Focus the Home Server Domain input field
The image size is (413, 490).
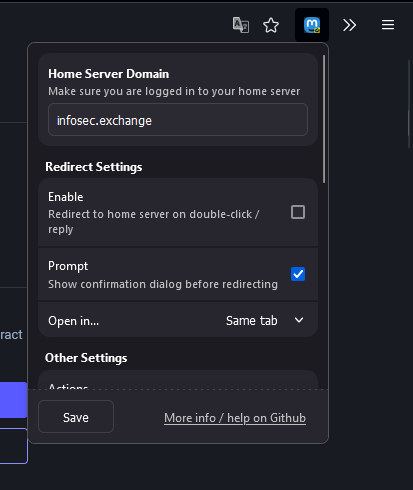(x=178, y=120)
